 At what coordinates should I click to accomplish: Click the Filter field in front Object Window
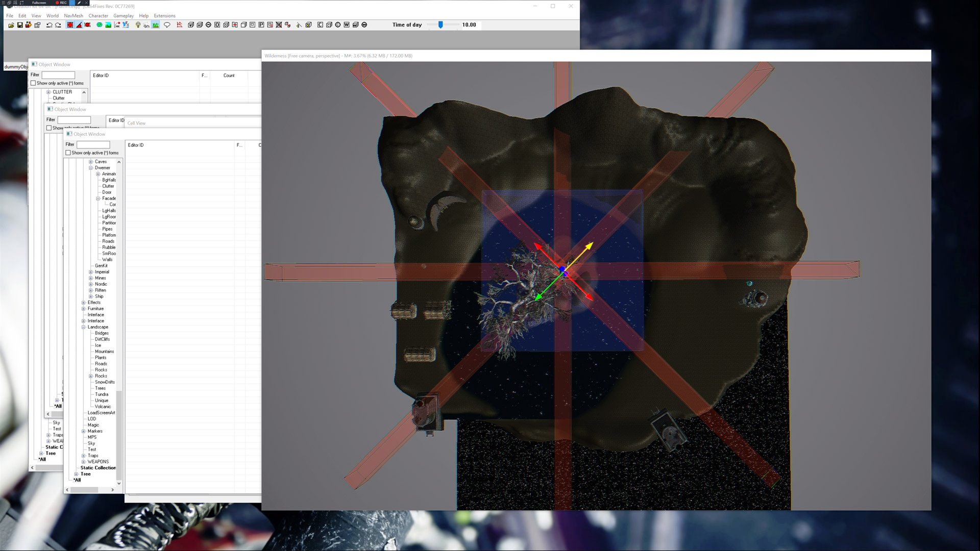point(93,144)
